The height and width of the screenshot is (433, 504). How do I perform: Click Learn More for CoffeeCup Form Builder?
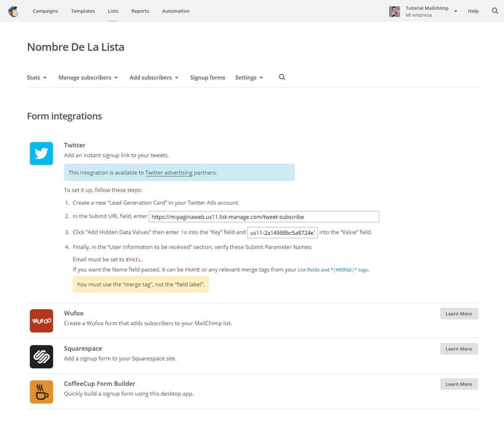[x=459, y=384]
